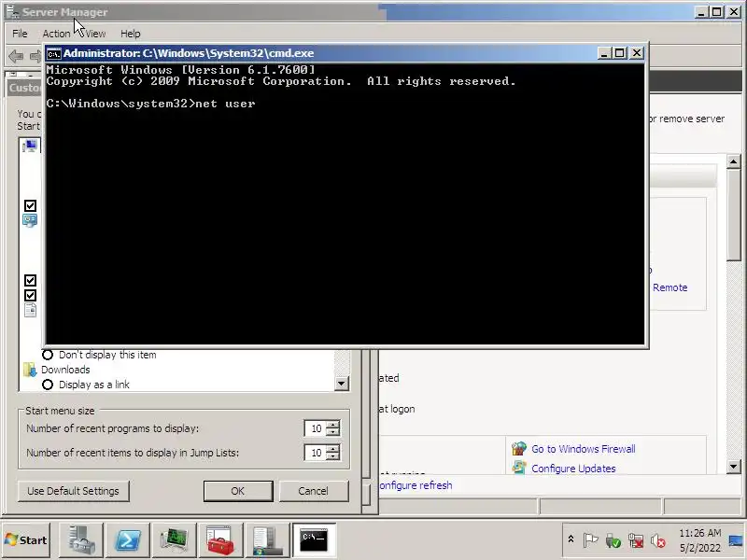
Task: Minimize the Administrator cmd.exe window
Action: 604,53
